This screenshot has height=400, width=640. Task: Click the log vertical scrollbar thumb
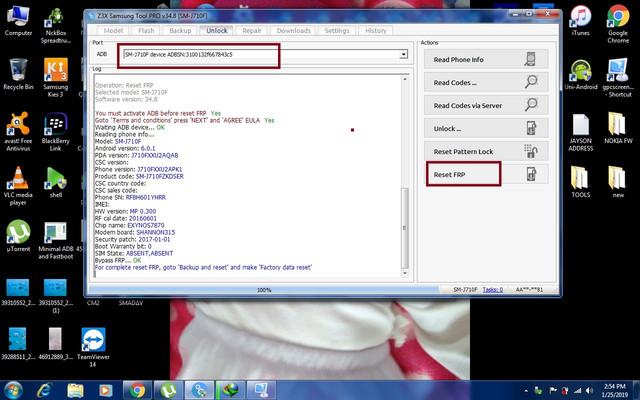(404, 228)
